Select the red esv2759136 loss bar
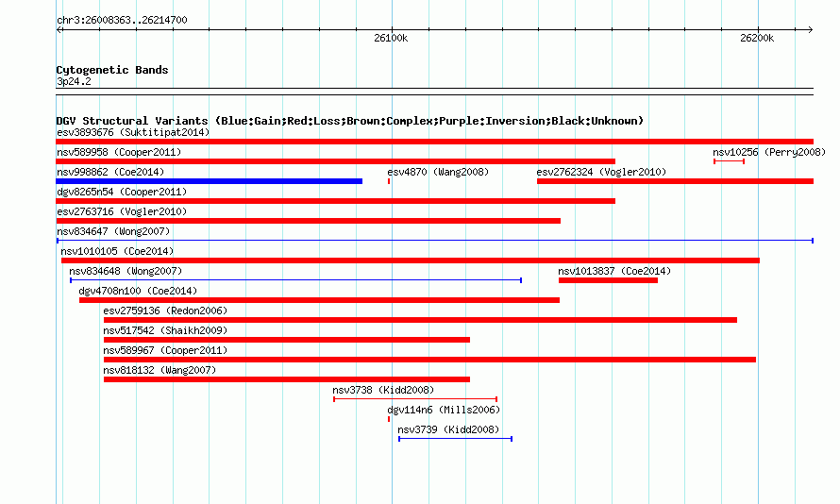This screenshot has height=504, width=840. [x=420, y=320]
